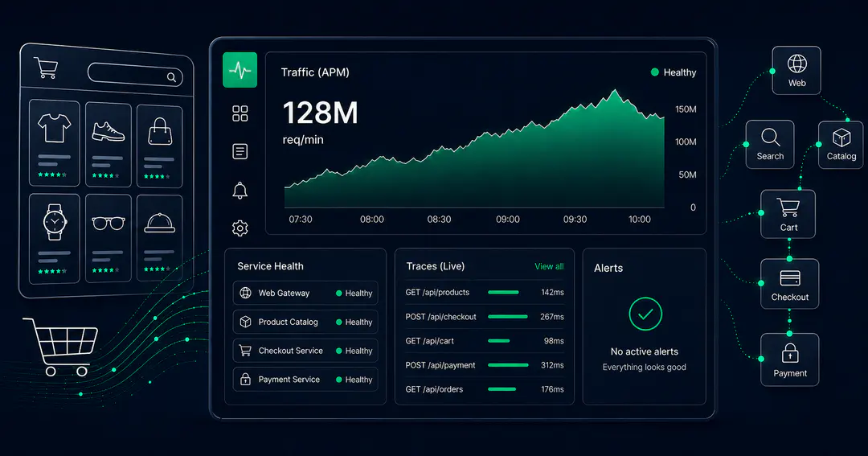868x456 pixels.
Task: Select the Product Catalog service name
Action: (x=289, y=322)
